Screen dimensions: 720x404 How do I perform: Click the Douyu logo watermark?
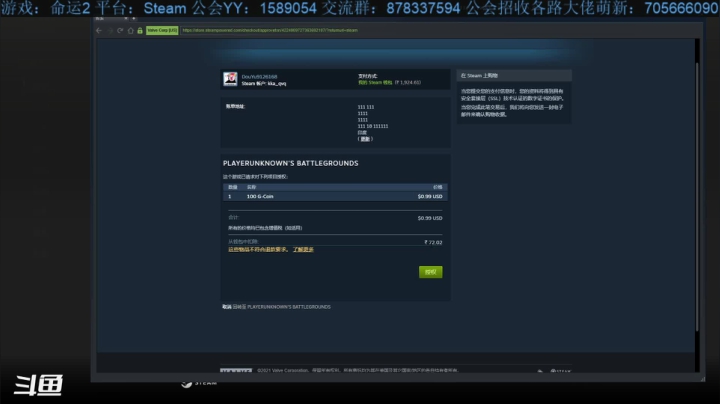(x=39, y=385)
